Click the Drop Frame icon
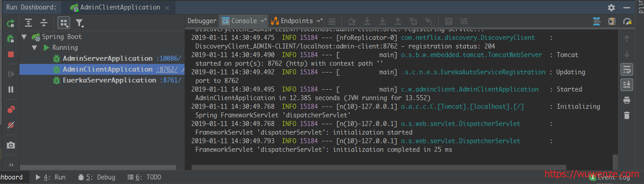644x184 pixels. [413, 21]
